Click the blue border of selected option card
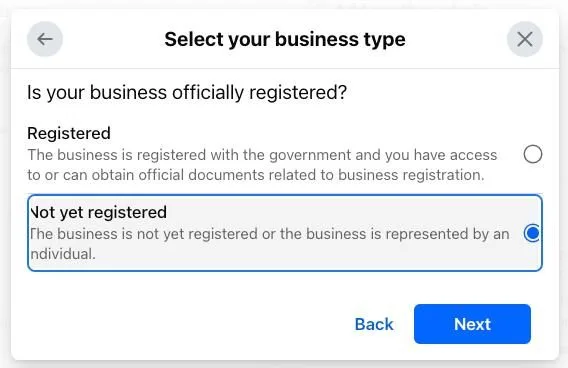 tap(285, 196)
